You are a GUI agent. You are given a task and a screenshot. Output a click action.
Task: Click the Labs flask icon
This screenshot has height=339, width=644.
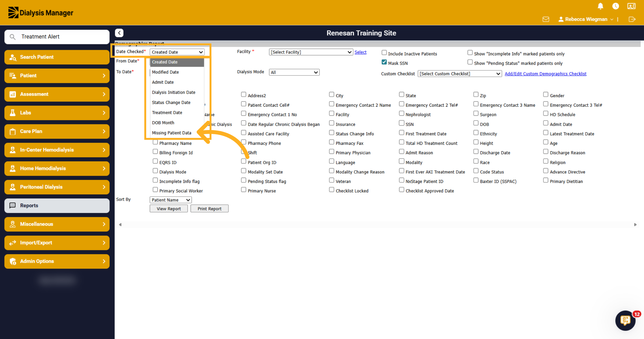point(13,113)
